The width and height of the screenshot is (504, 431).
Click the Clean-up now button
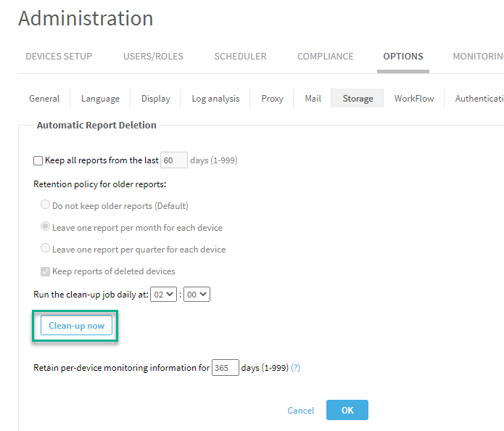point(76,326)
